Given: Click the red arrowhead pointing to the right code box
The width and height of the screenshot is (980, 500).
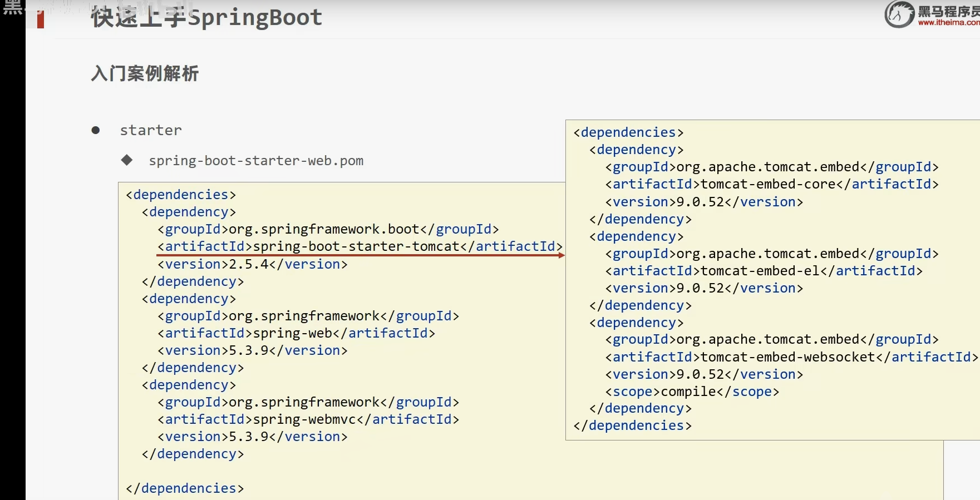Looking at the screenshot, I should point(562,255).
